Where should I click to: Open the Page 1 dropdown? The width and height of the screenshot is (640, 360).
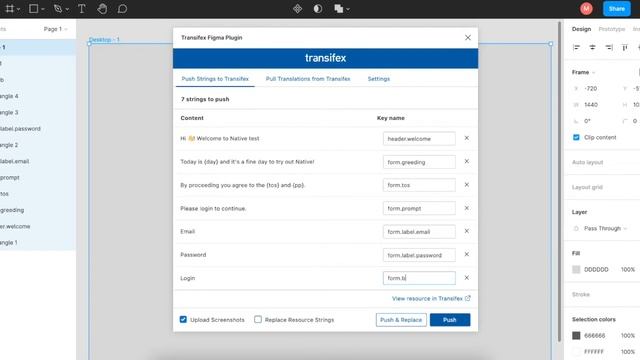pyautogui.click(x=56, y=29)
